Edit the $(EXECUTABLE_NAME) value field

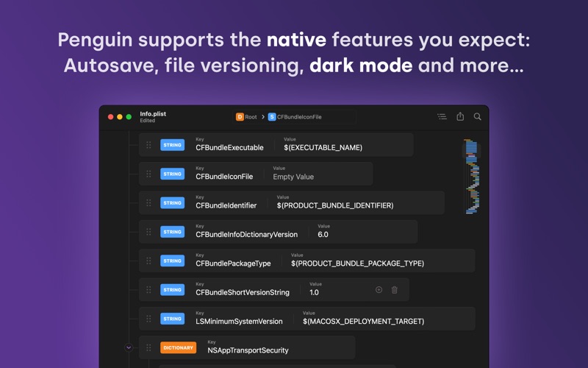tap(323, 148)
